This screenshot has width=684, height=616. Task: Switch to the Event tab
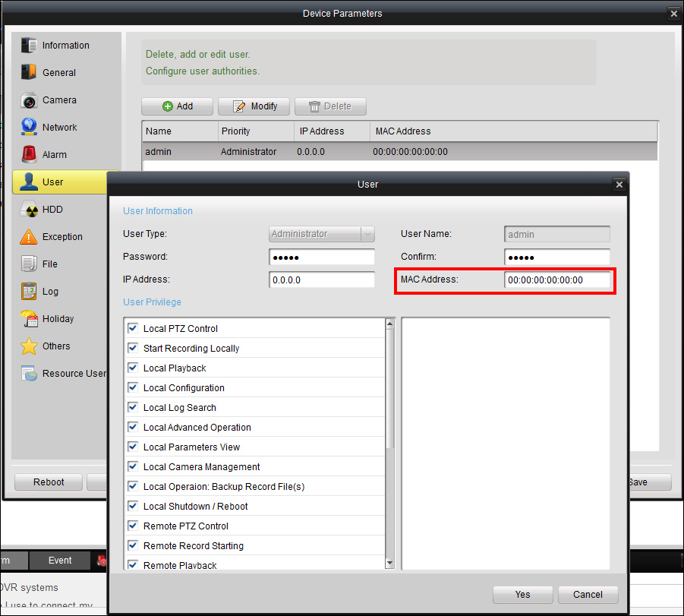(60, 560)
